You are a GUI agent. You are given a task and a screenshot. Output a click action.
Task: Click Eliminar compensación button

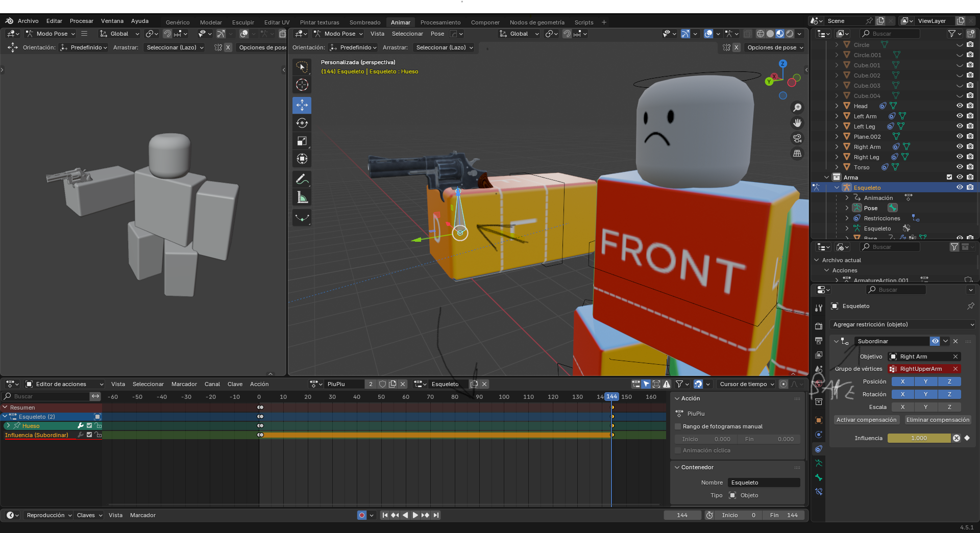point(938,420)
